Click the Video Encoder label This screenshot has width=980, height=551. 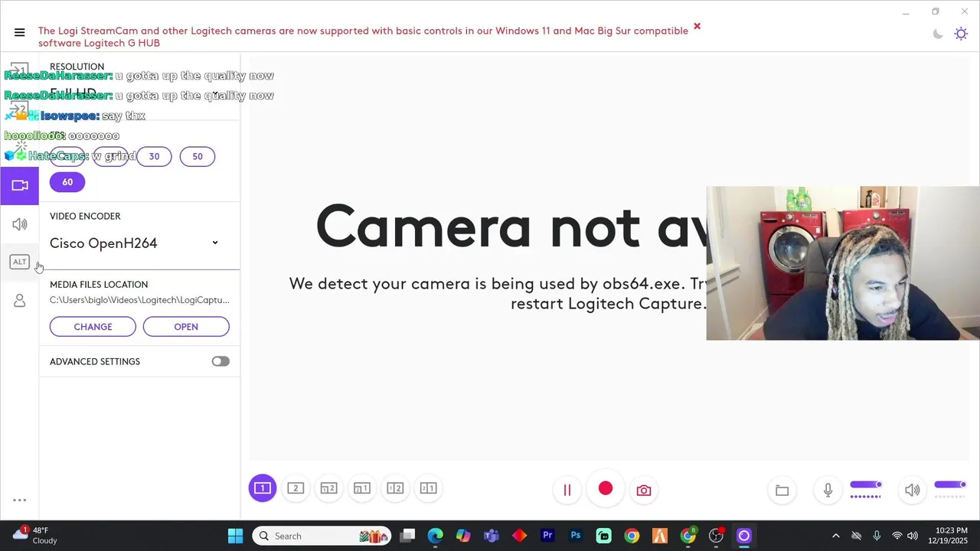[x=85, y=216]
